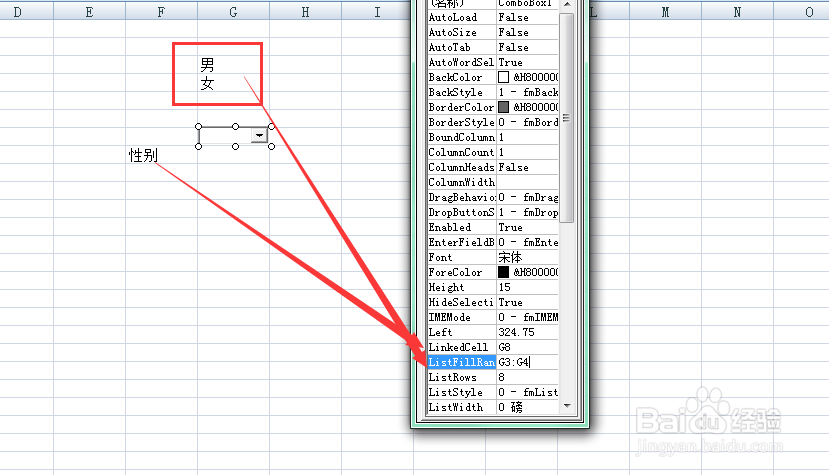This screenshot has width=829, height=475.
Task: Click the Left value 324.75
Action: [x=528, y=332]
